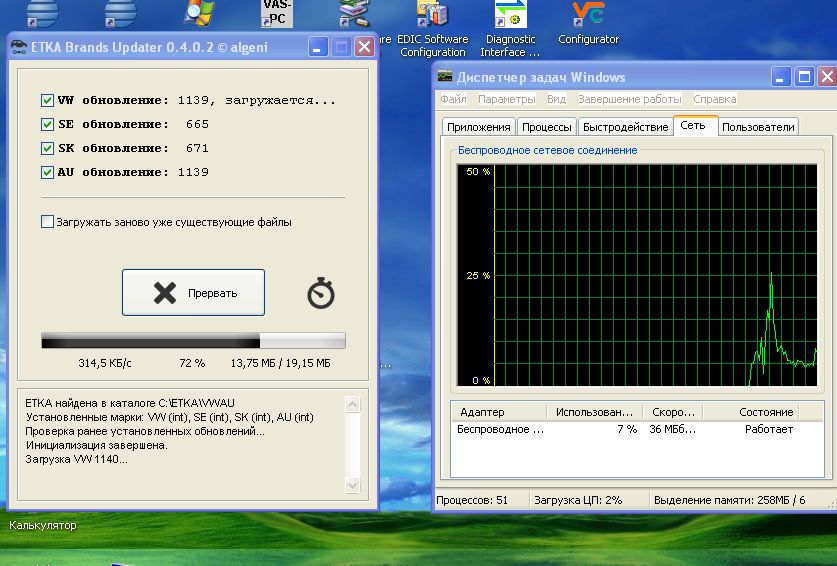Open the VAS-PC desktop shortcut
The image size is (837, 566).
point(277,14)
